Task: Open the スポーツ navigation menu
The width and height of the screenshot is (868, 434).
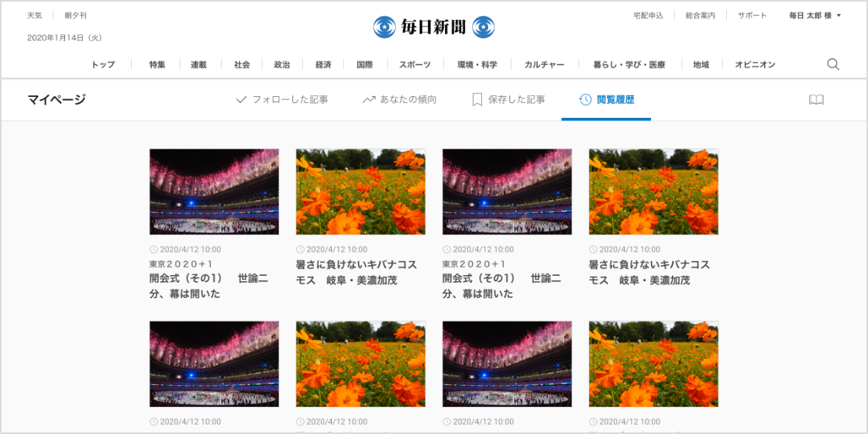Action: pos(415,65)
